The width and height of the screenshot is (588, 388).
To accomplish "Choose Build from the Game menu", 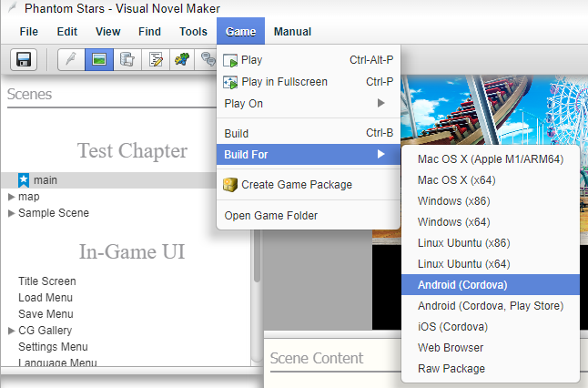I will 309,133.
